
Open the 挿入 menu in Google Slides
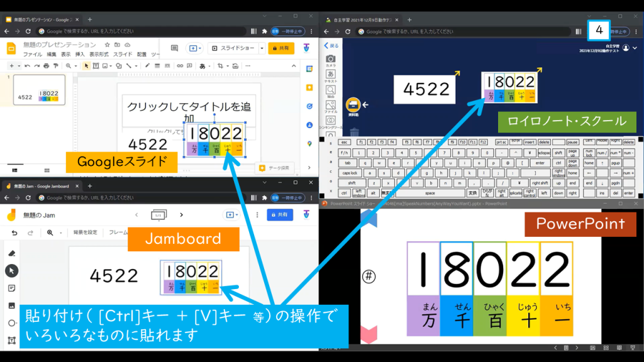[80, 54]
